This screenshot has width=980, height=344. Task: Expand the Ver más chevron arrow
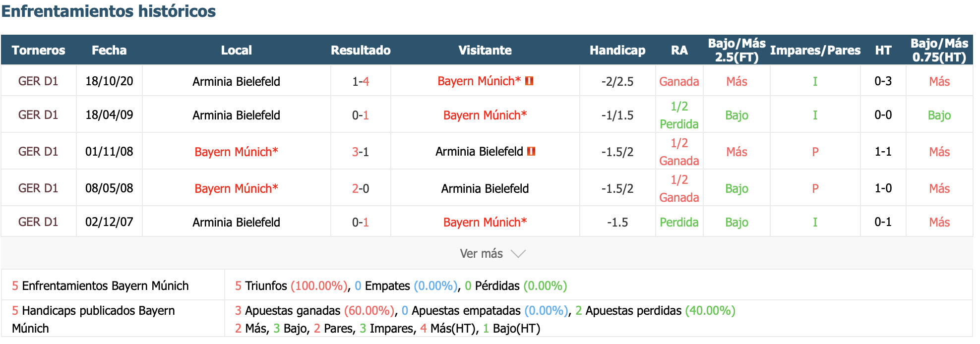(518, 254)
